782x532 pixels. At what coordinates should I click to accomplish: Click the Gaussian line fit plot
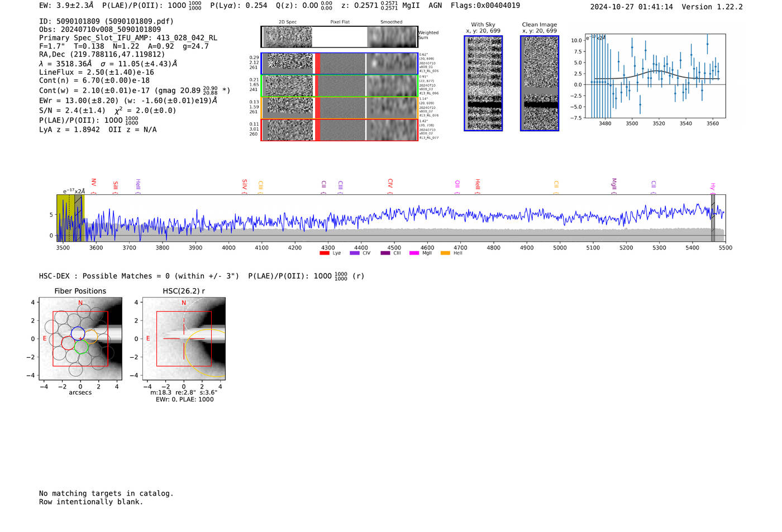tap(655, 76)
